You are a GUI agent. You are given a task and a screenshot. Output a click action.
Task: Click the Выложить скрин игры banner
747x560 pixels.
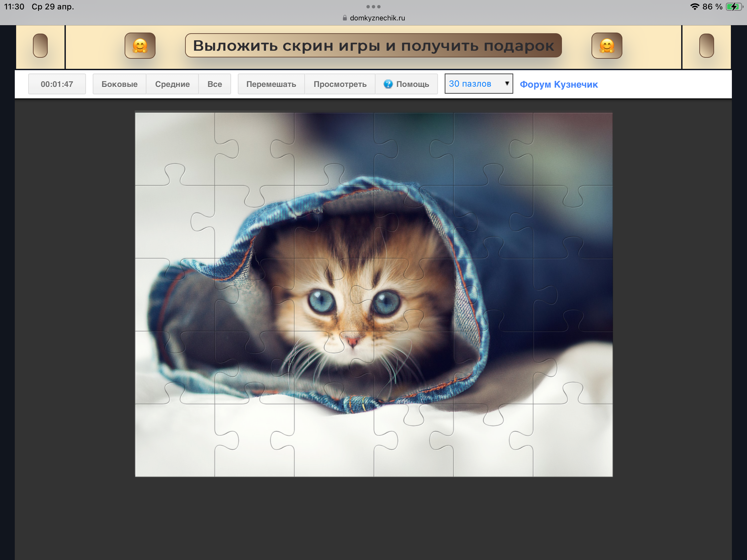(373, 46)
